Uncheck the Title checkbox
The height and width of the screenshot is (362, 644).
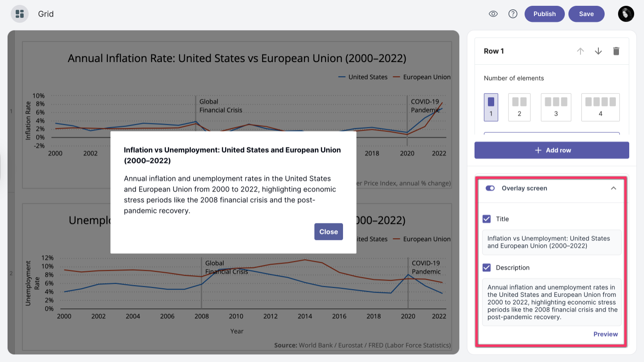[487, 219]
